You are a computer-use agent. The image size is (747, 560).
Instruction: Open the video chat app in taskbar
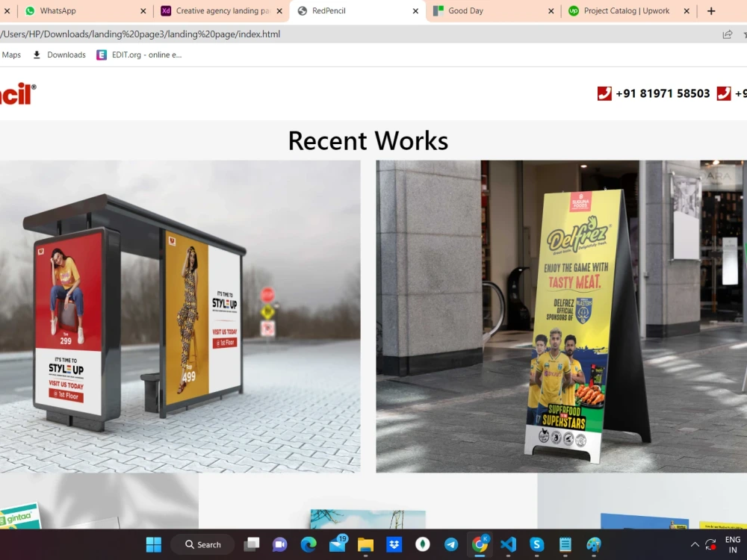(x=279, y=544)
